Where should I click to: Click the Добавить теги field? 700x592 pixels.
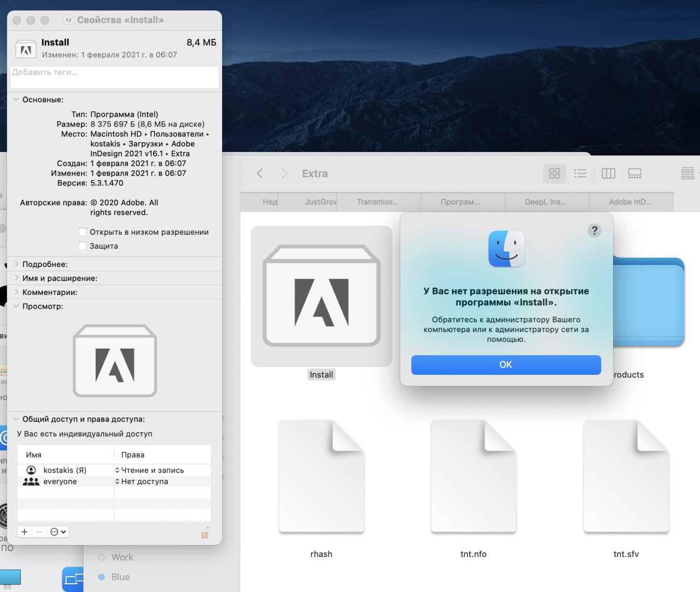pyautogui.click(x=115, y=77)
